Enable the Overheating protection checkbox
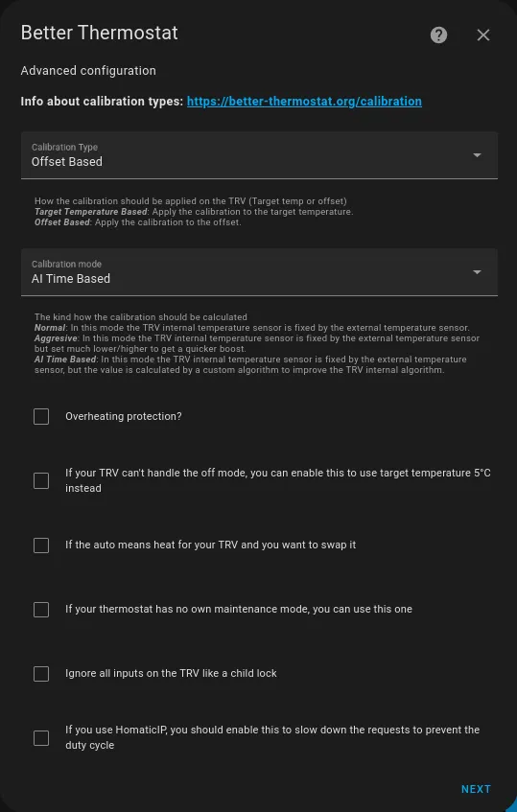Viewport: 517px width, 812px height. (x=41, y=416)
